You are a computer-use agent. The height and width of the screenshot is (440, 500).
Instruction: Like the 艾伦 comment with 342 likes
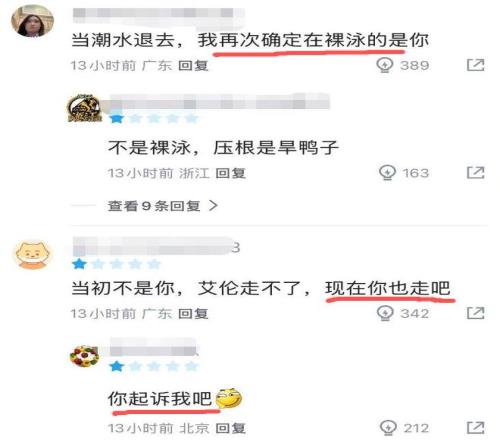[x=385, y=313]
